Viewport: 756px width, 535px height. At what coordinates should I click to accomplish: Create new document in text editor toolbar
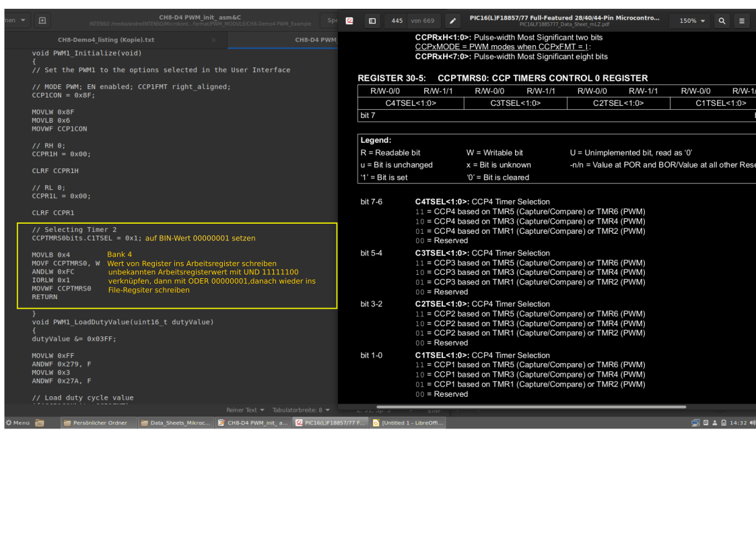point(42,20)
